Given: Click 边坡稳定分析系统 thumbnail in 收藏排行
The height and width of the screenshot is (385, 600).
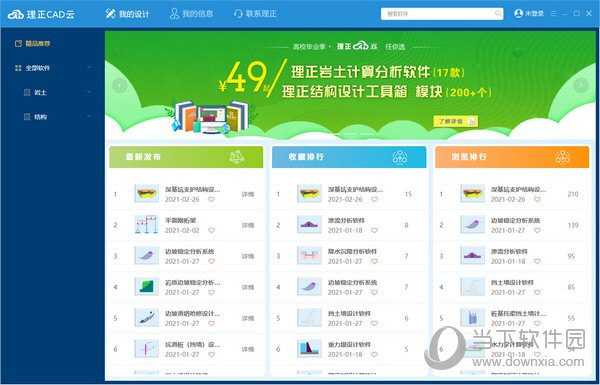Looking at the screenshot, I should [x=309, y=287].
